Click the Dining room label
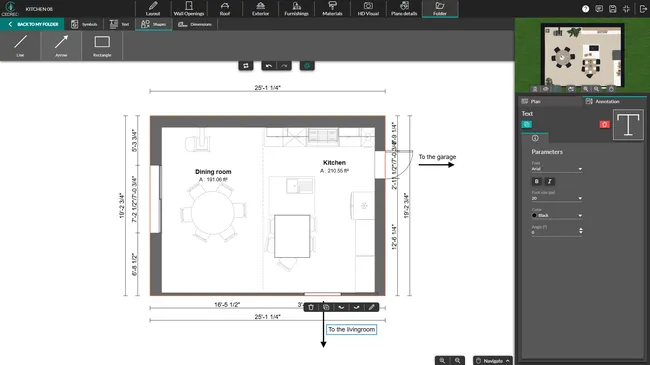The width and height of the screenshot is (650, 365). pyautogui.click(x=213, y=171)
